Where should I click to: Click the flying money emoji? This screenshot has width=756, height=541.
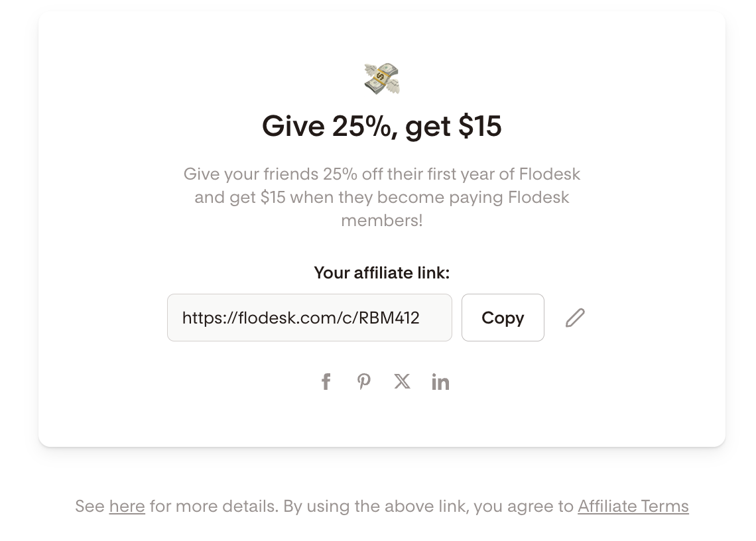[x=382, y=78]
